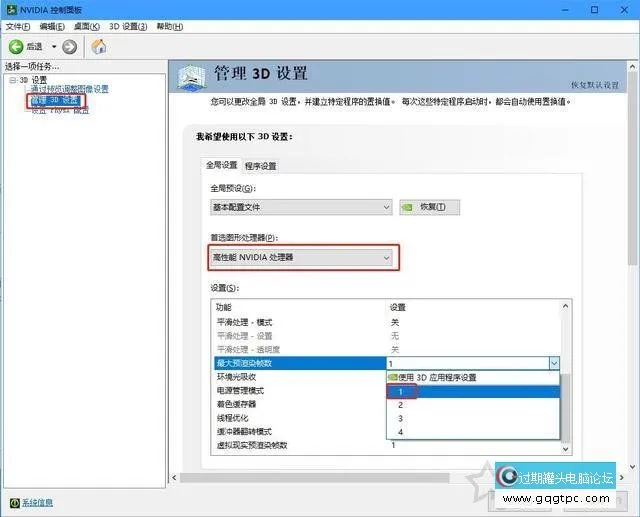The height and width of the screenshot is (517, 640).
Task: Switch to the 全局设置 tab
Action: (x=221, y=165)
